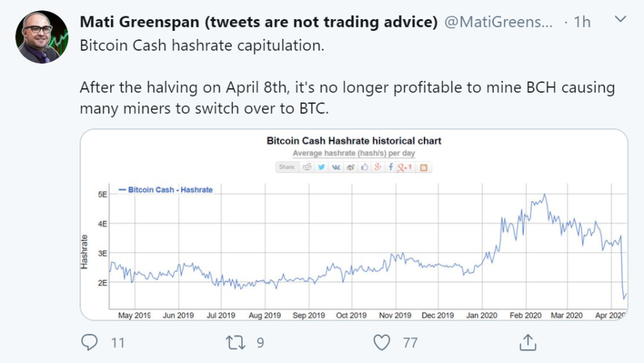Share chart on Reddit
The height and width of the screenshot is (363, 644).
click(307, 167)
